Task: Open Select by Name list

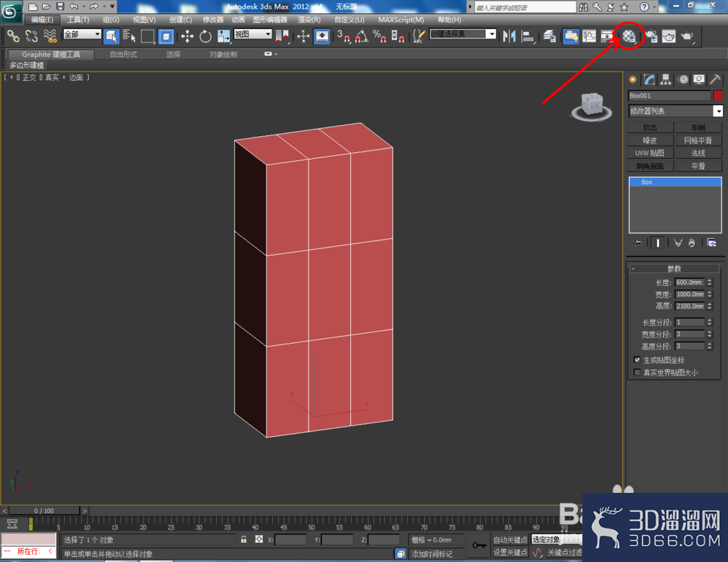Action: 129,36
